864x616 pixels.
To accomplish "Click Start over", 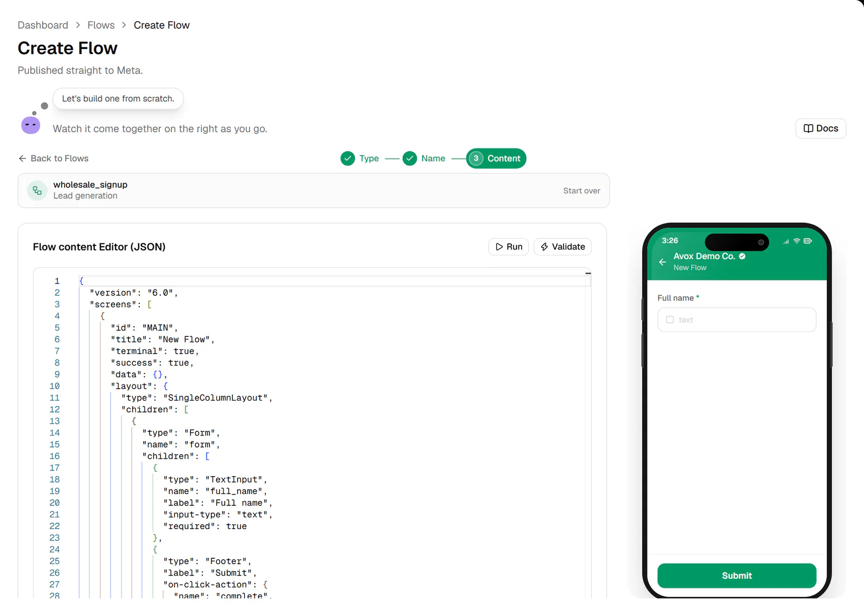I will [x=582, y=191].
